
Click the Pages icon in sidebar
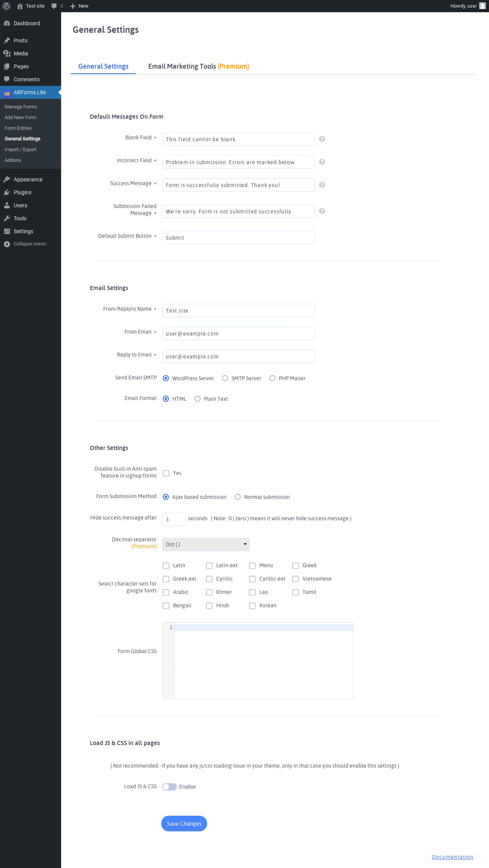click(7, 66)
